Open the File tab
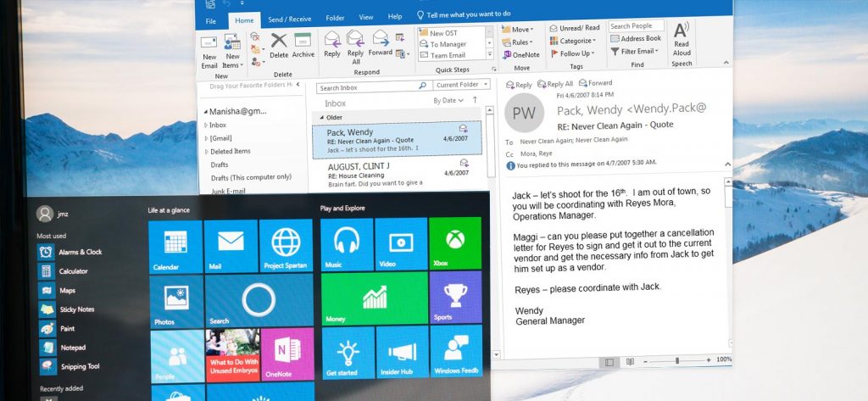 [211, 21]
